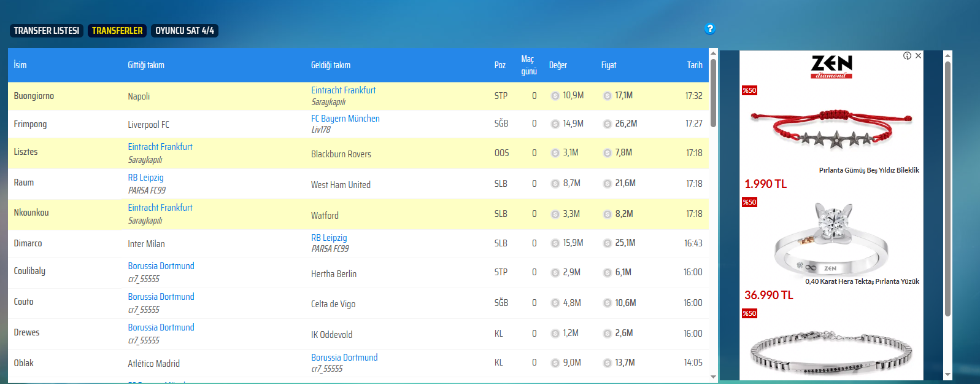Image resolution: width=980 pixels, height=384 pixels.
Task: Select player name Dimarco
Action: [x=28, y=243]
